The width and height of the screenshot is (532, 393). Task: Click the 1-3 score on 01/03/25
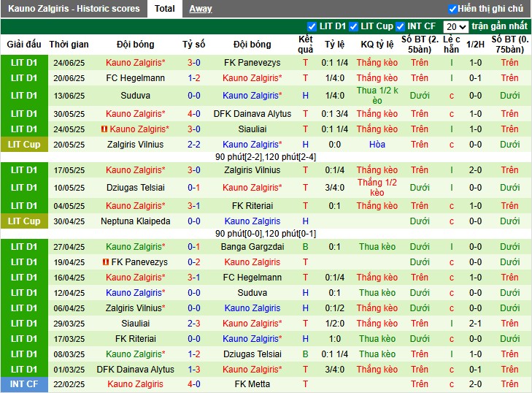pyautogui.click(x=193, y=369)
